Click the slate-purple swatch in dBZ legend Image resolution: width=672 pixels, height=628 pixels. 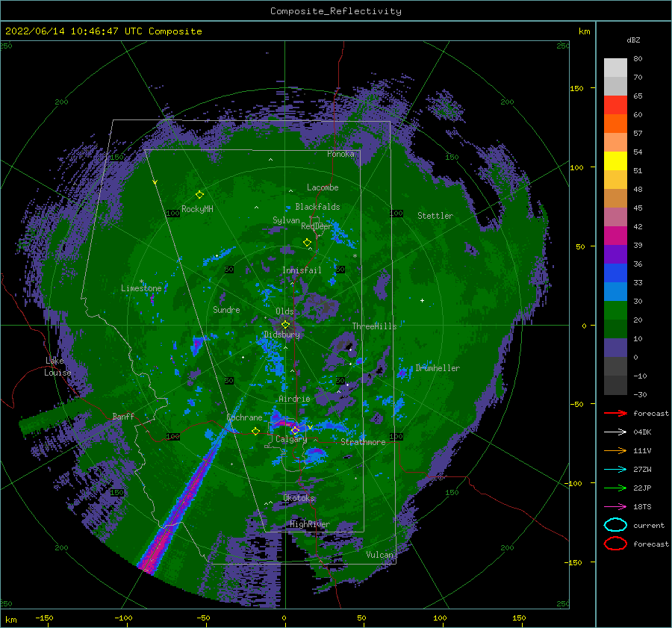pos(615,348)
